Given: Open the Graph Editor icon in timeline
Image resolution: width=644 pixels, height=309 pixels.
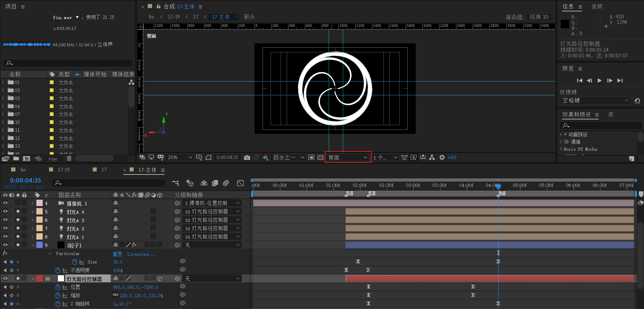Looking at the screenshot, I should [x=240, y=183].
